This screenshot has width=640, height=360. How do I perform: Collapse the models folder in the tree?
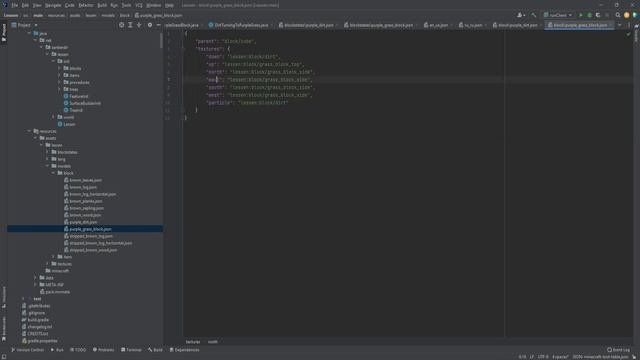click(x=47, y=166)
